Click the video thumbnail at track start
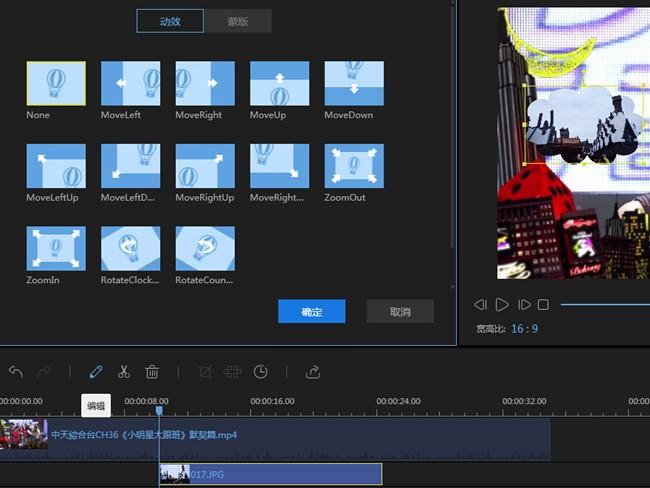This screenshot has height=488, width=650. coord(24,434)
